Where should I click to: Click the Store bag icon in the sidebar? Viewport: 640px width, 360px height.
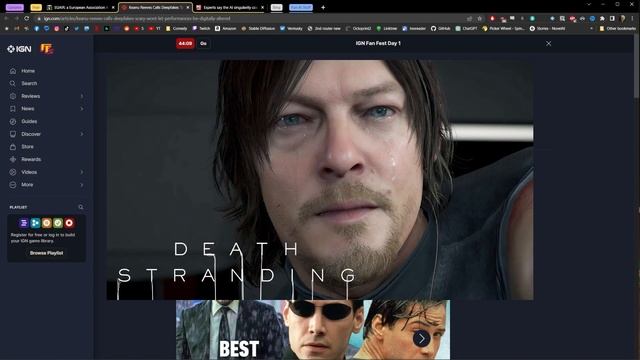13,147
